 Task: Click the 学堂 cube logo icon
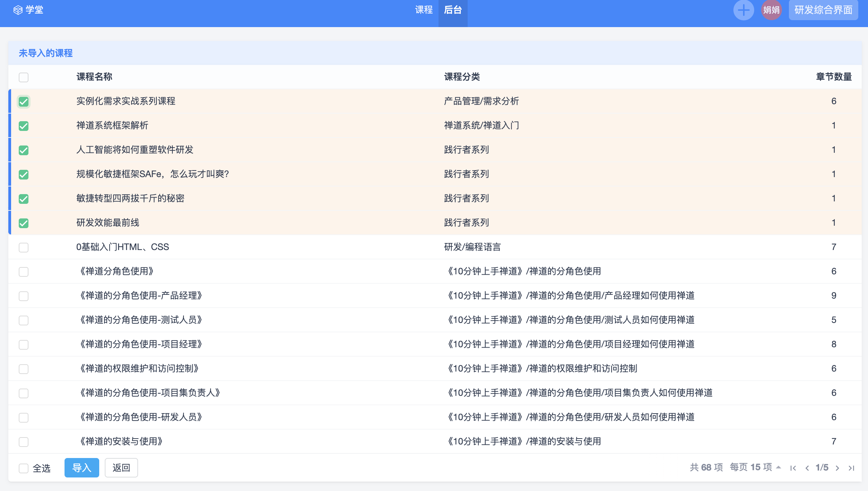click(18, 10)
